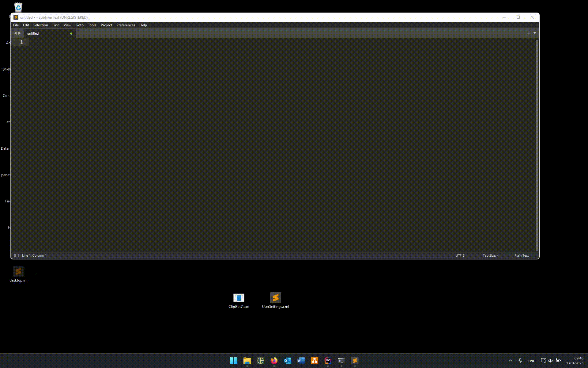Open the Preferences menu
The width and height of the screenshot is (588, 368).
coord(125,25)
